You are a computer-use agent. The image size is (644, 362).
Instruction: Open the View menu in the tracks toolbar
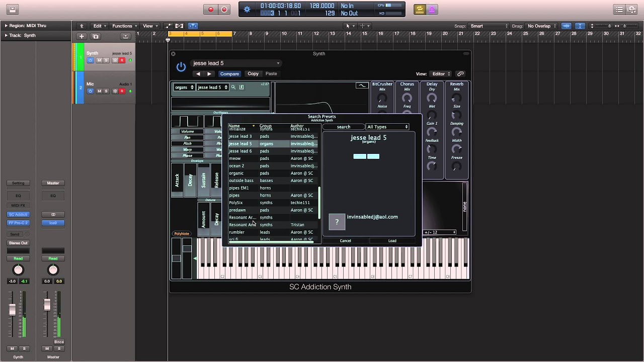coord(149,26)
